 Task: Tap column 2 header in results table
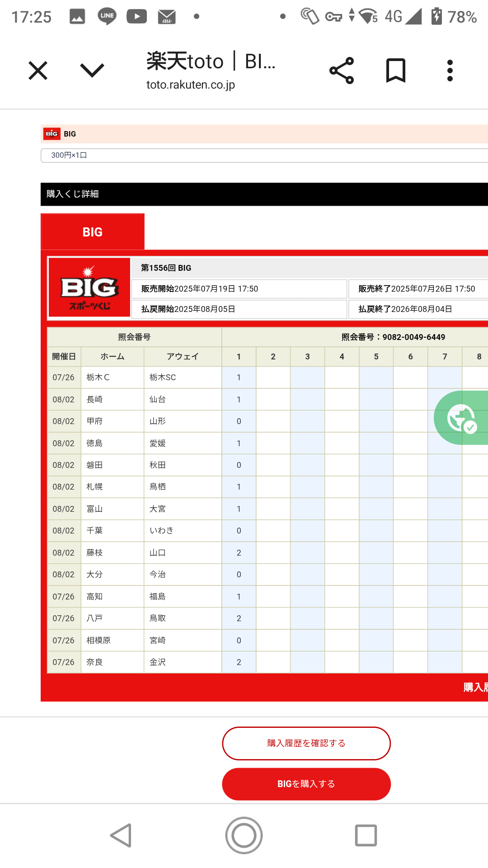point(273,357)
